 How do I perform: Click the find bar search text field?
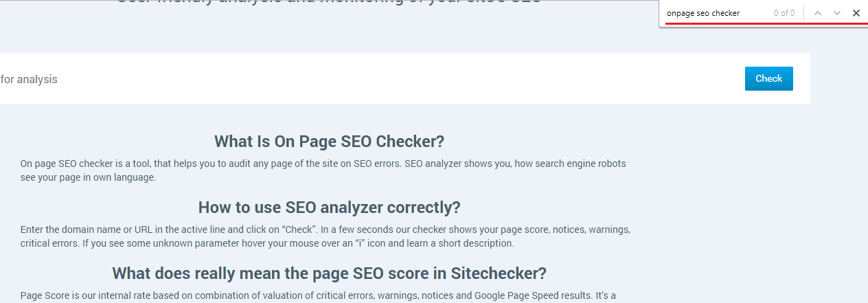coord(714,13)
